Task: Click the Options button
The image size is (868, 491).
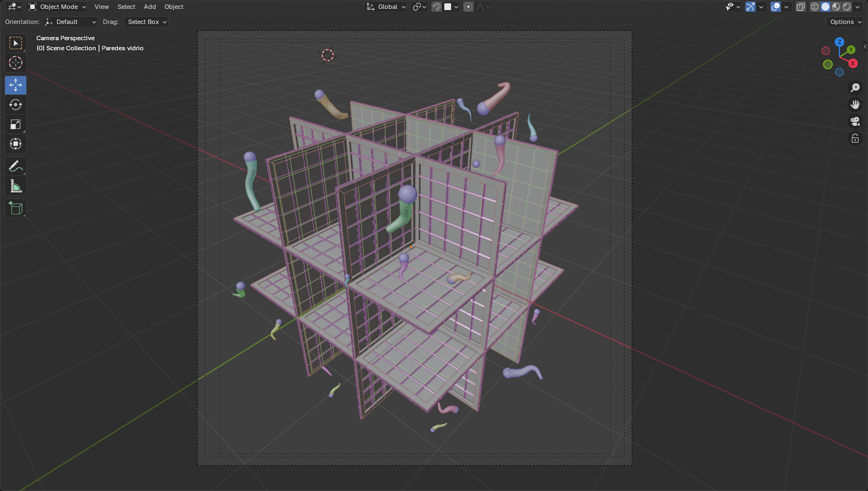Action: [844, 22]
